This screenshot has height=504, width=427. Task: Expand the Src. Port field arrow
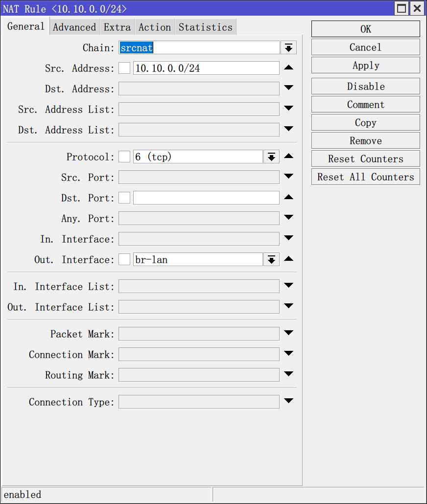(x=288, y=177)
